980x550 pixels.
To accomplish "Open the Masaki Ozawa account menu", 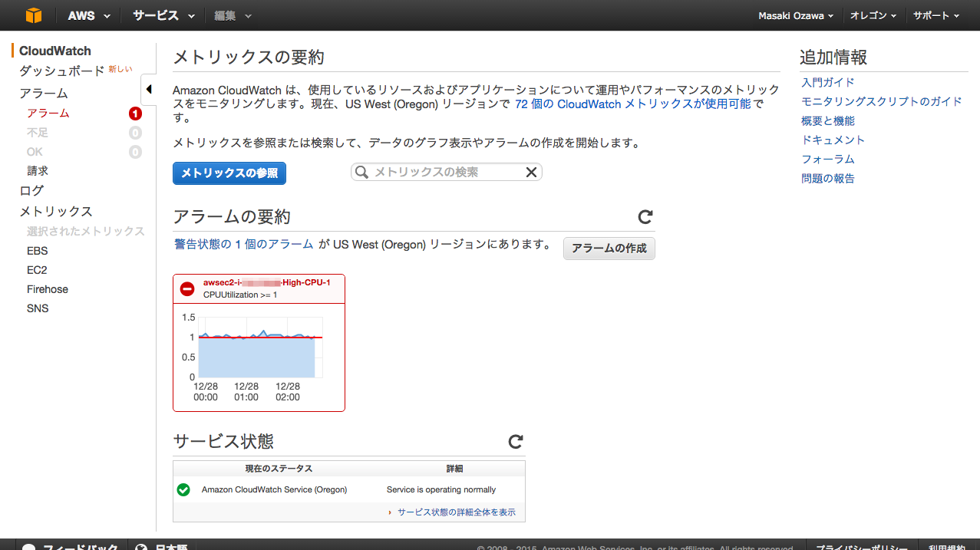I will point(796,15).
